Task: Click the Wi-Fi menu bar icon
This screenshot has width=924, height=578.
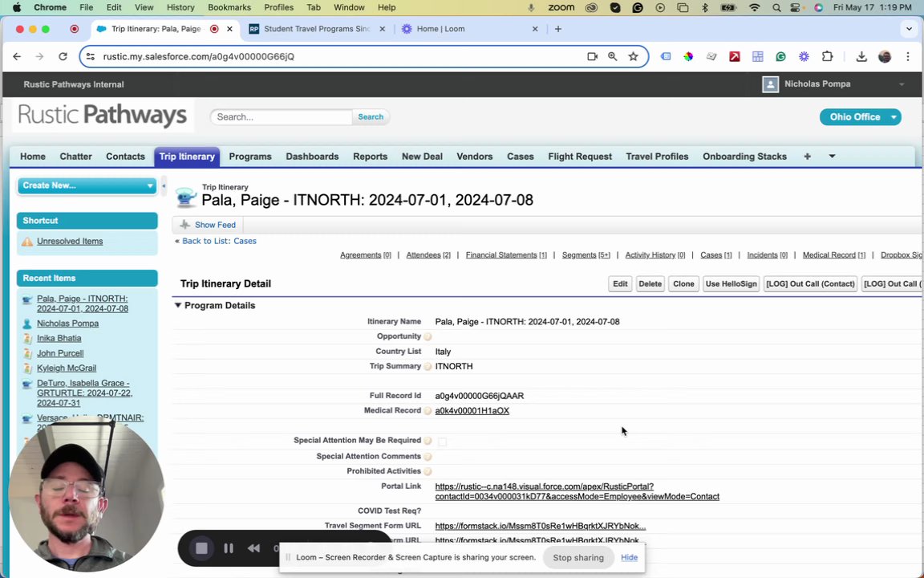Action: coord(754,8)
